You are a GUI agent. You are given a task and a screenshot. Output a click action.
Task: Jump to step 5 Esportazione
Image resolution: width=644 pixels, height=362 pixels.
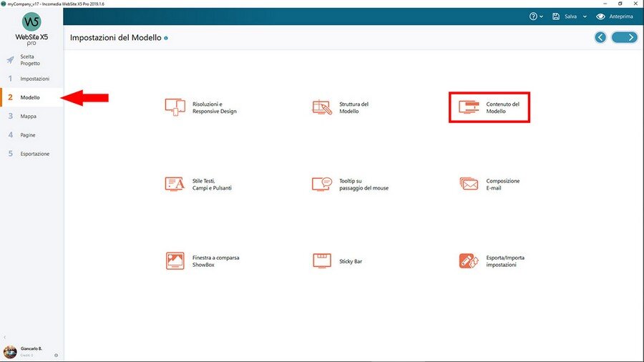click(34, 154)
